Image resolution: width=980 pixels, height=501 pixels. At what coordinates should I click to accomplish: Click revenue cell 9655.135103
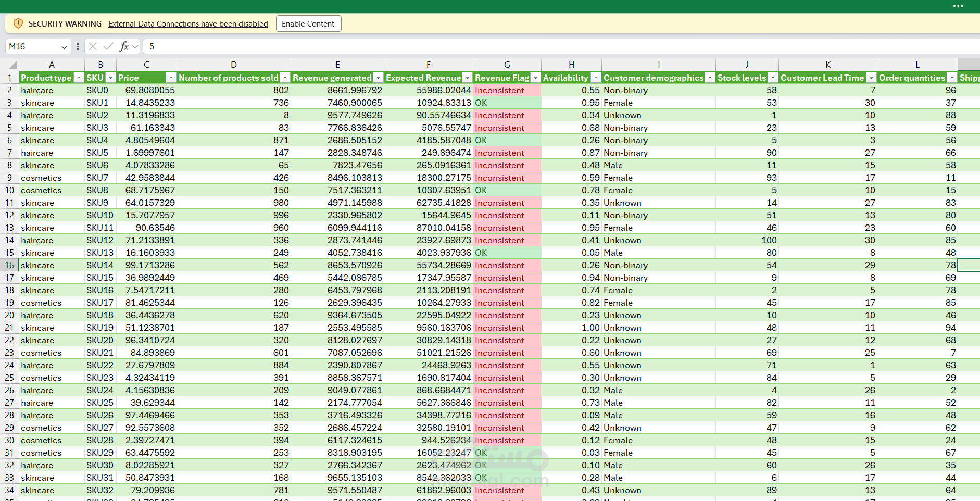[337, 478]
